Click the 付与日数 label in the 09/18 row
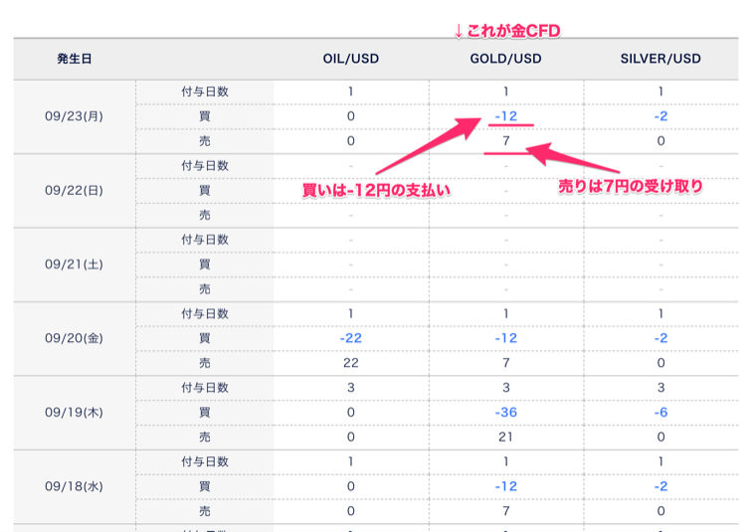The width and height of the screenshot is (756, 532). pos(205,461)
